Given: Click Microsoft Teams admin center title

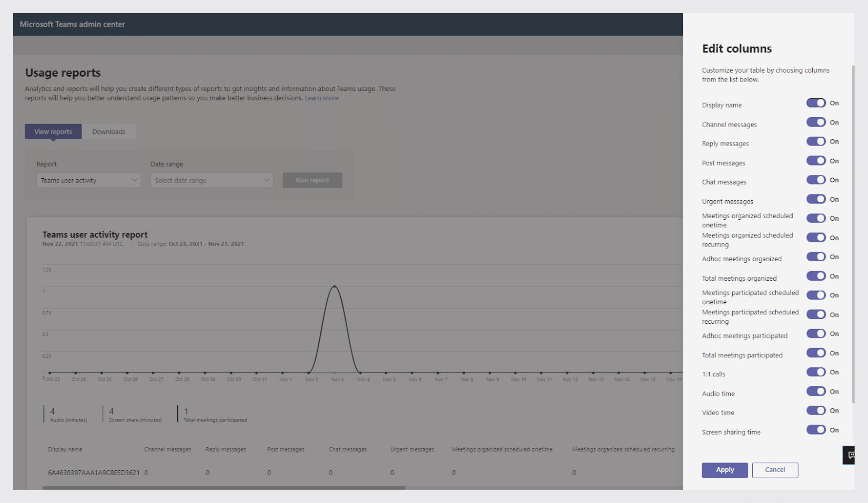Looking at the screenshot, I should coord(73,24).
